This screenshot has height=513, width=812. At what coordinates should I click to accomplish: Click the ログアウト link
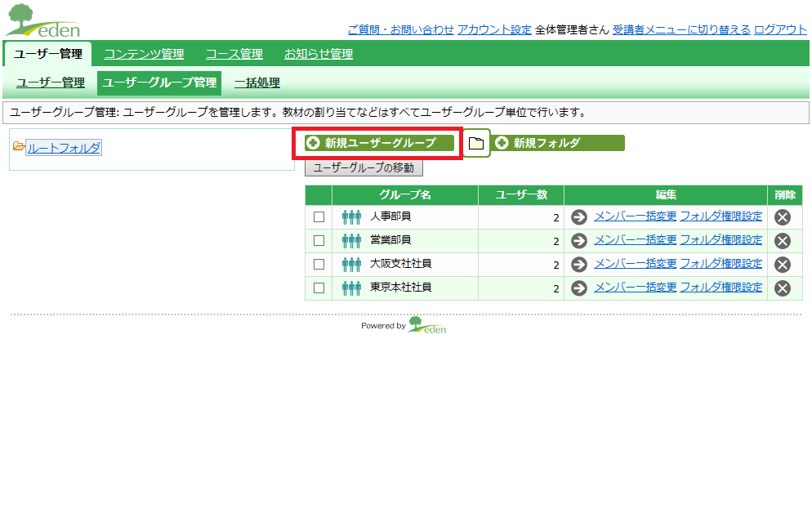tap(780, 30)
